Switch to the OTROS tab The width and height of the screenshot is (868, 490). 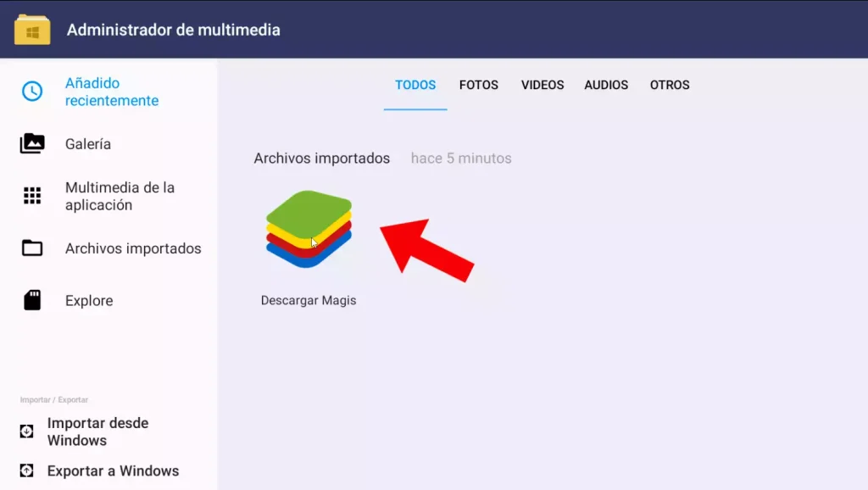tap(670, 86)
